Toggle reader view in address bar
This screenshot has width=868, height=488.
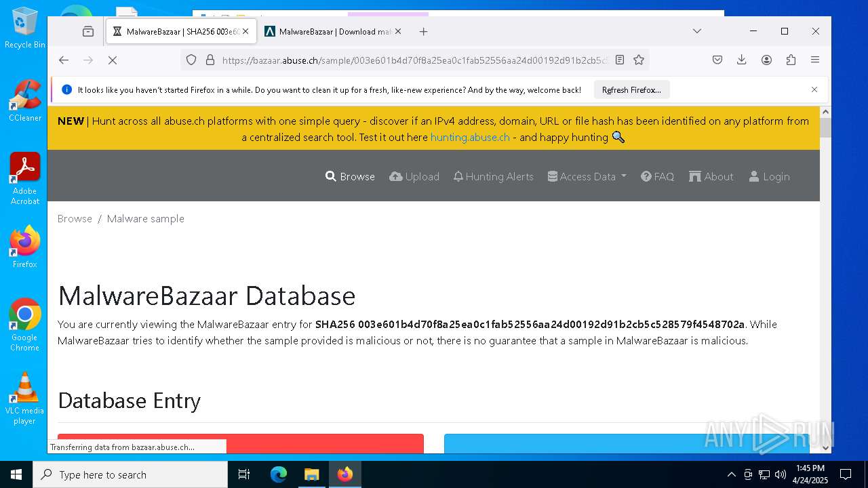tap(620, 60)
